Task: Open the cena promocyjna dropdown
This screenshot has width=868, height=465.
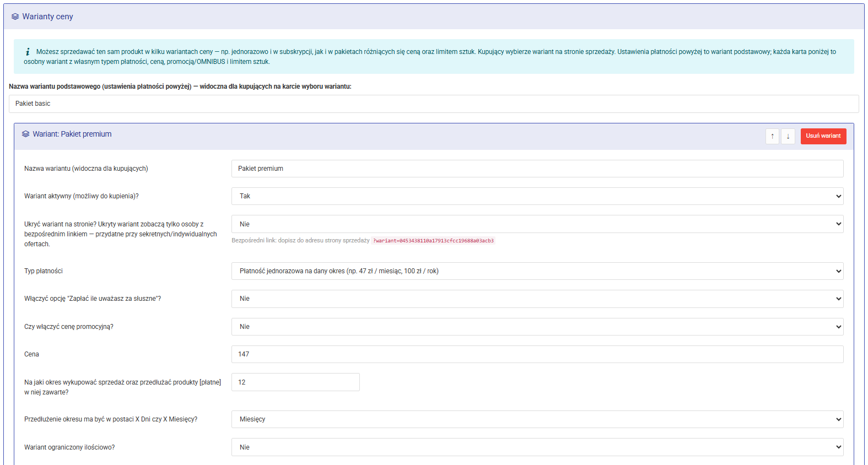Action: (x=537, y=327)
